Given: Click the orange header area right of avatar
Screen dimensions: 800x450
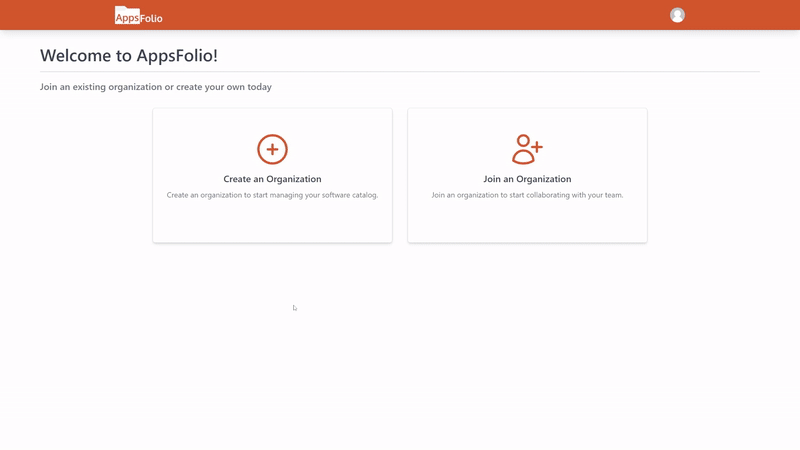Looking at the screenshot, I should coord(740,15).
